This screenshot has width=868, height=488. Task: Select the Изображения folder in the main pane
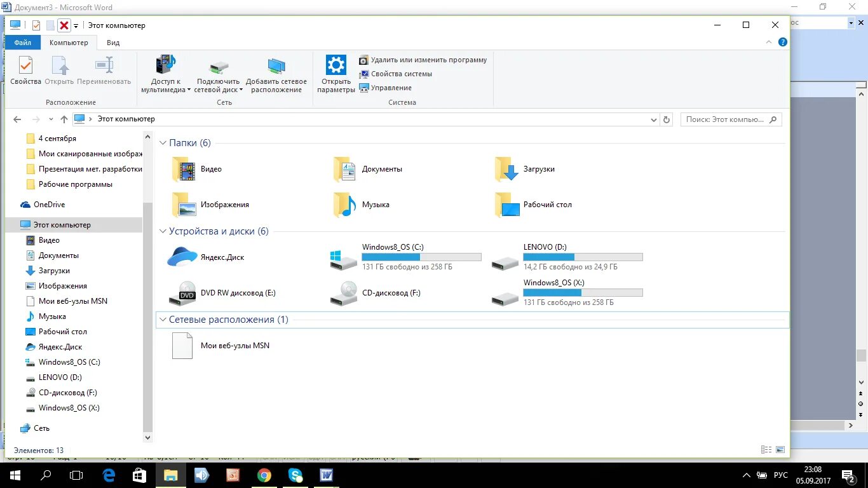[x=210, y=205]
